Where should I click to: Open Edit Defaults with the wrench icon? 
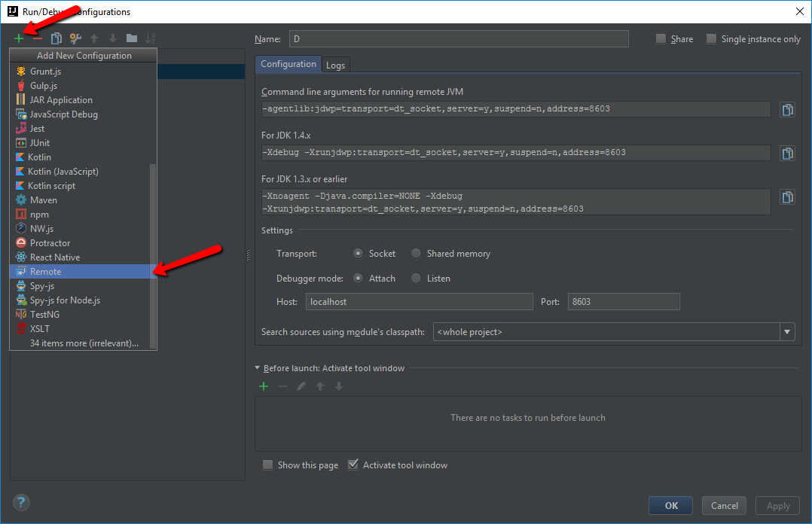pyautogui.click(x=75, y=38)
